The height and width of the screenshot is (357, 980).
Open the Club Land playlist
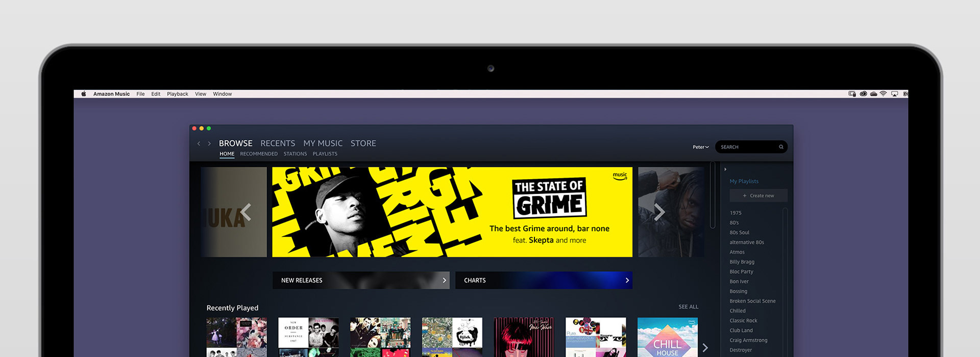[x=741, y=330]
